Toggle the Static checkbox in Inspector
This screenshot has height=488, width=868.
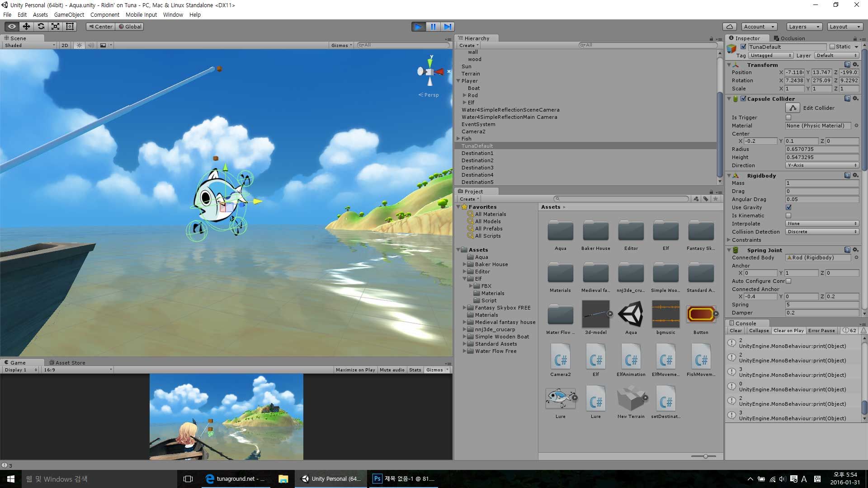pyautogui.click(x=832, y=47)
